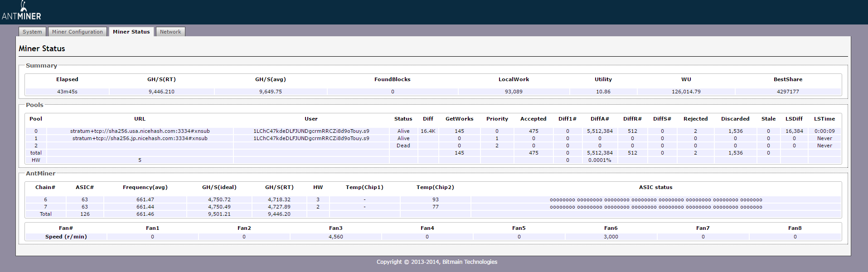Switch to Miner Configuration tab
868x272 pixels.
coord(78,32)
